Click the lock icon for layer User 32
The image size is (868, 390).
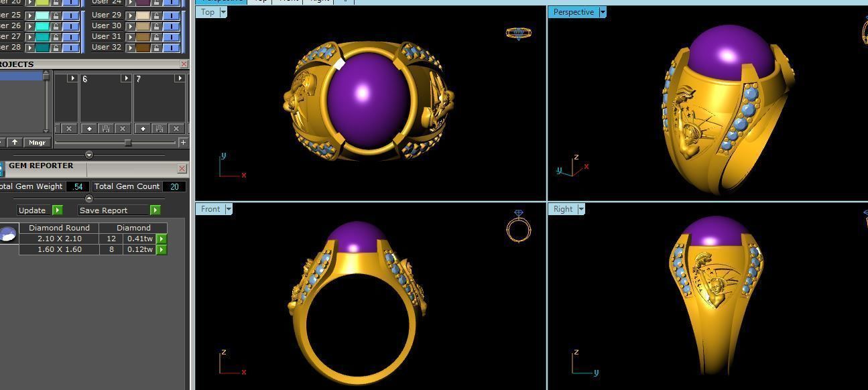(156, 48)
